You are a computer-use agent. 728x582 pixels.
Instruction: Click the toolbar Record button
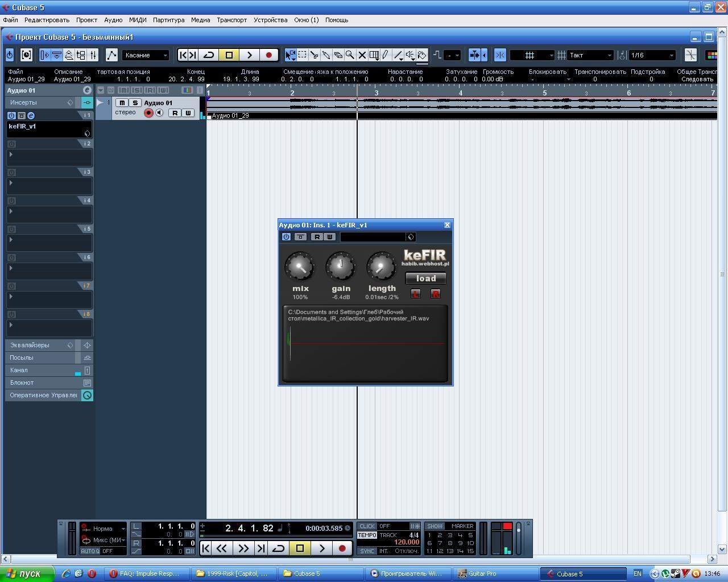269,55
